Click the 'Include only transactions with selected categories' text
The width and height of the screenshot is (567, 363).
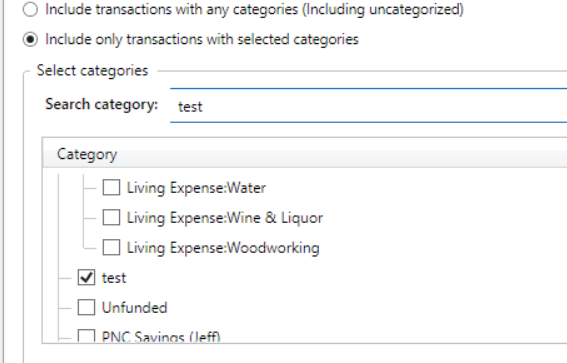coord(202,39)
